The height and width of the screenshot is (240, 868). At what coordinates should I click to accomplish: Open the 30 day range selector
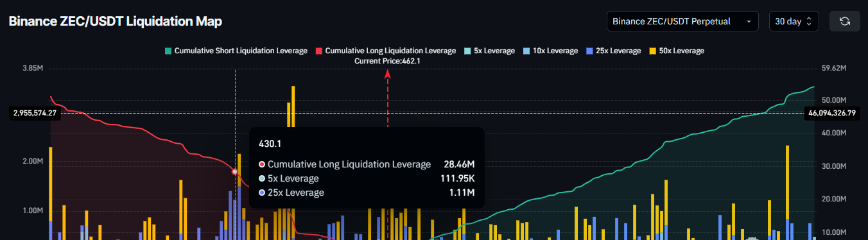794,21
